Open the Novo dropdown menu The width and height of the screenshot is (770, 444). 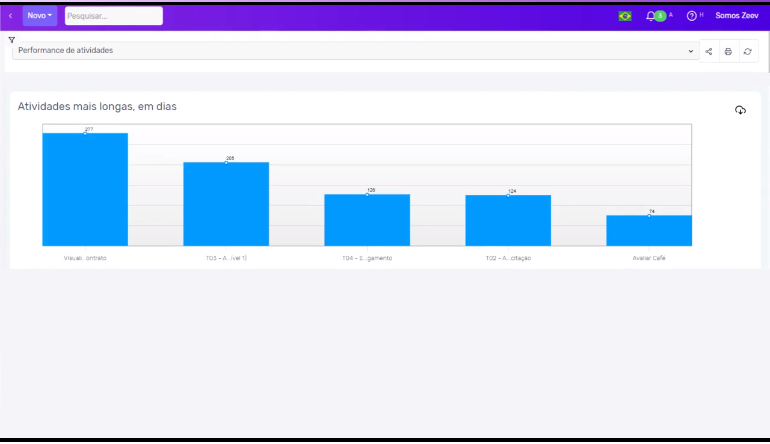(40, 16)
